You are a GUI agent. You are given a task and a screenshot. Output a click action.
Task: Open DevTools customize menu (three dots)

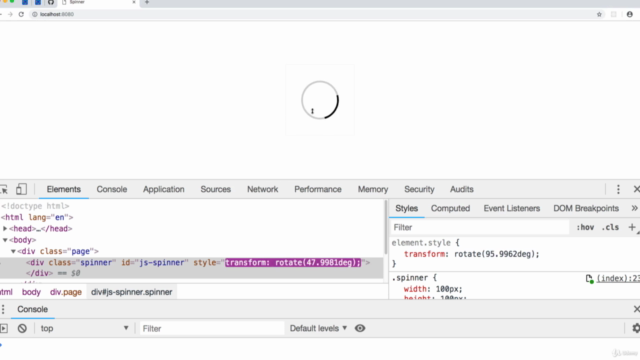618,189
